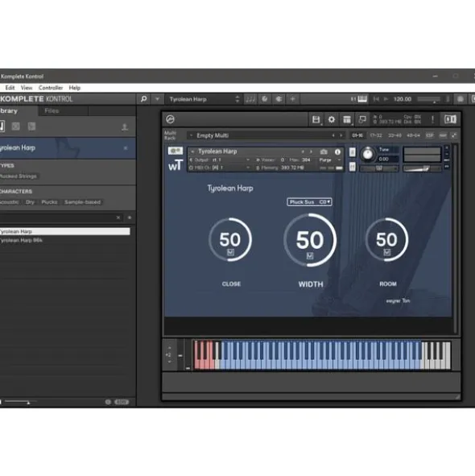The height and width of the screenshot is (476, 475).
Task: Open the Controller menu
Action: 51,88
